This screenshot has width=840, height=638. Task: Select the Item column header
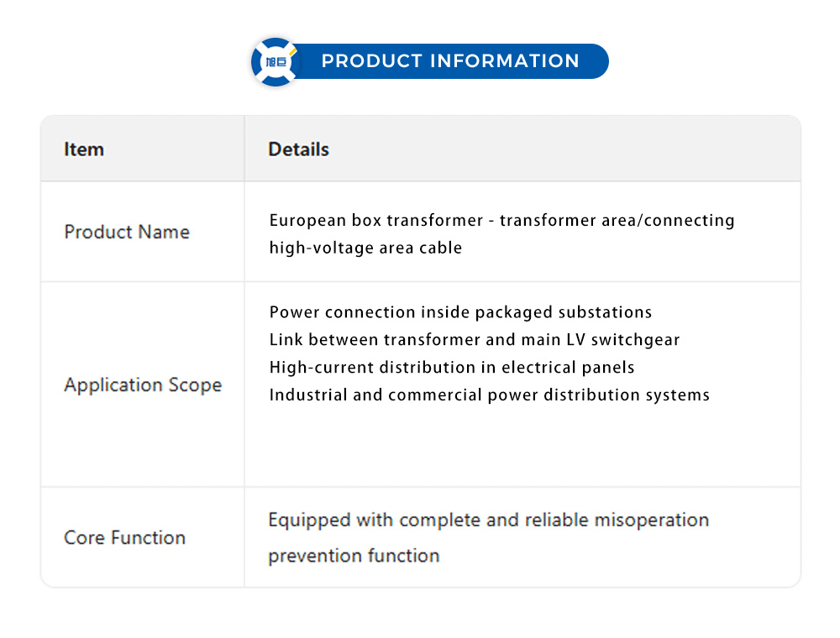click(84, 149)
